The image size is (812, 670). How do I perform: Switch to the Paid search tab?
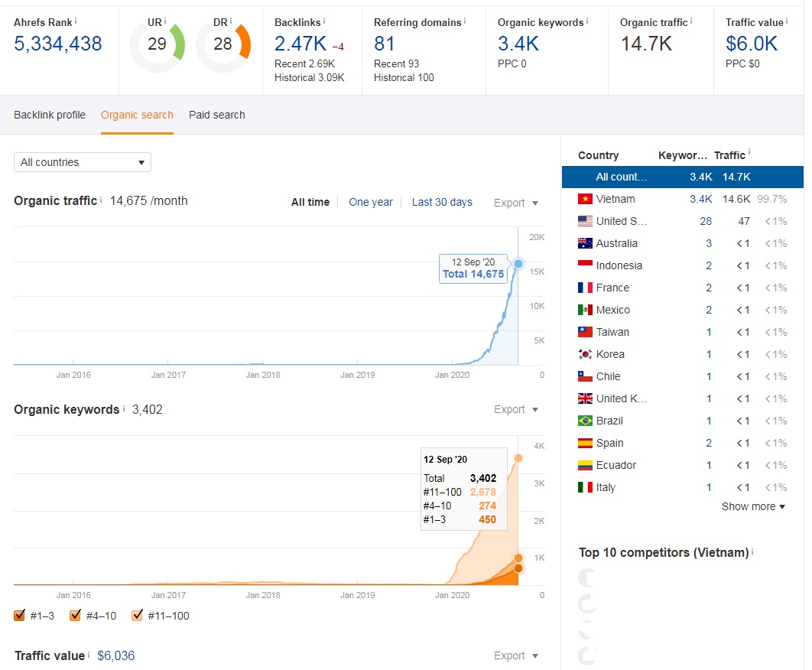[217, 115]
